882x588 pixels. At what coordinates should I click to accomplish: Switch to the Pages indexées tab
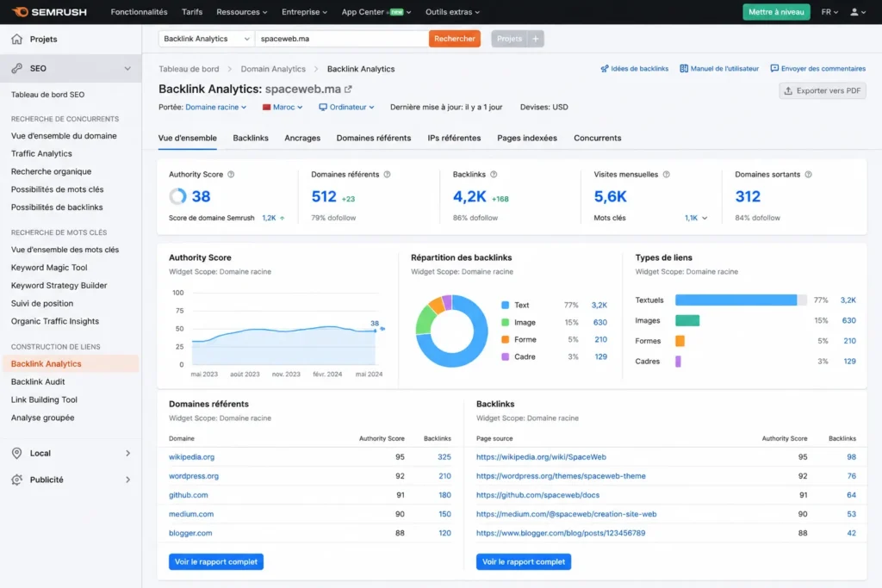(x=527, y=139)
